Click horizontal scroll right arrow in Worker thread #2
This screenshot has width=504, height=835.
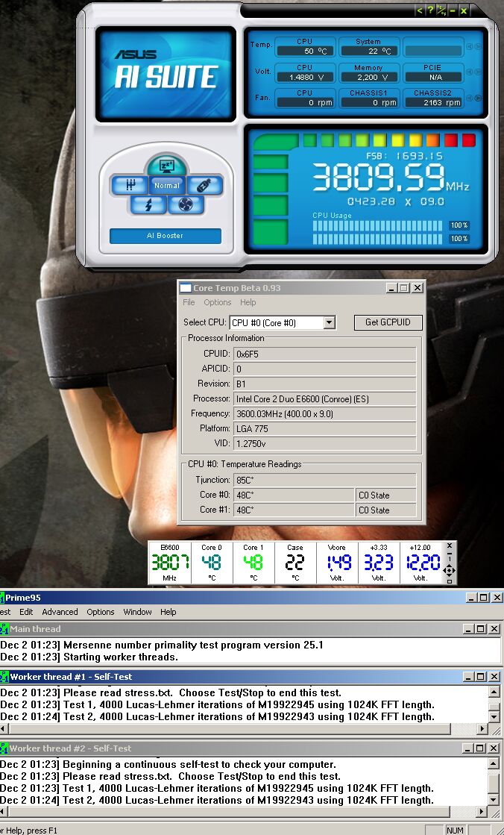pyautogui.click(x=482, y=812)
